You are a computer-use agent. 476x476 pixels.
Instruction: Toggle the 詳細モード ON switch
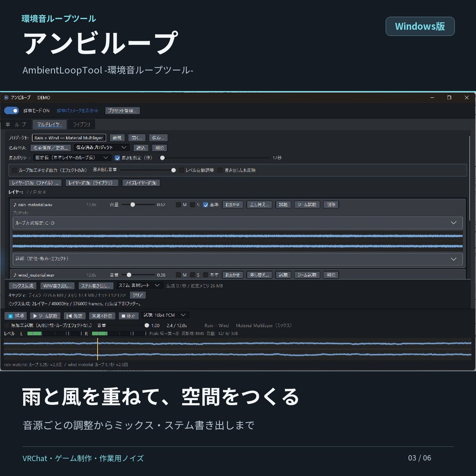point(12,111)
